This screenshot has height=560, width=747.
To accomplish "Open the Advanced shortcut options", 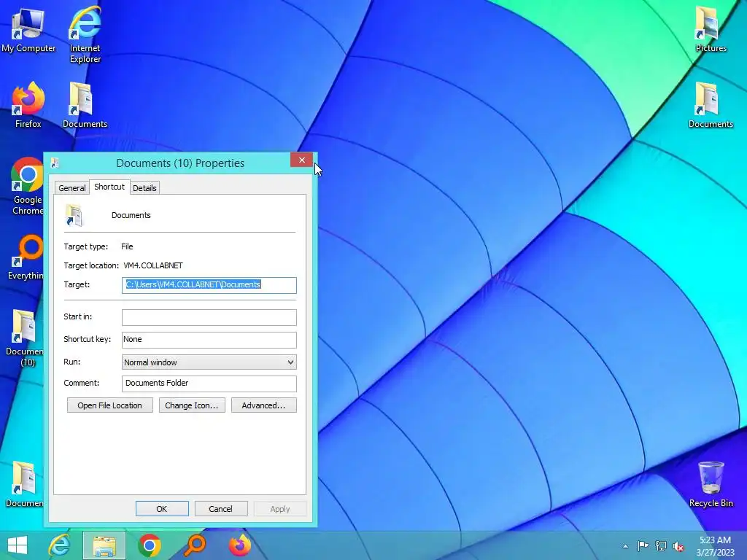I will (264, 405).
